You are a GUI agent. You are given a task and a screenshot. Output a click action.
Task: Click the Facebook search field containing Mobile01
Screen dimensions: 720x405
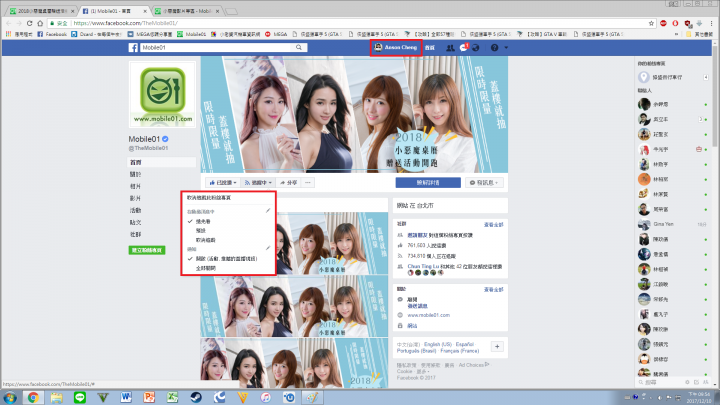(x=217, y=47)
